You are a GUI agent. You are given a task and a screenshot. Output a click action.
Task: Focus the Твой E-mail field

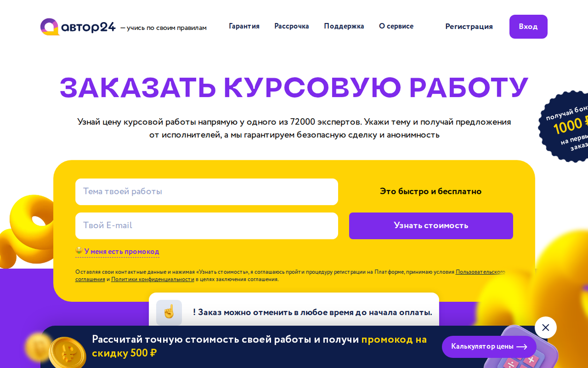tap(207, 226)
